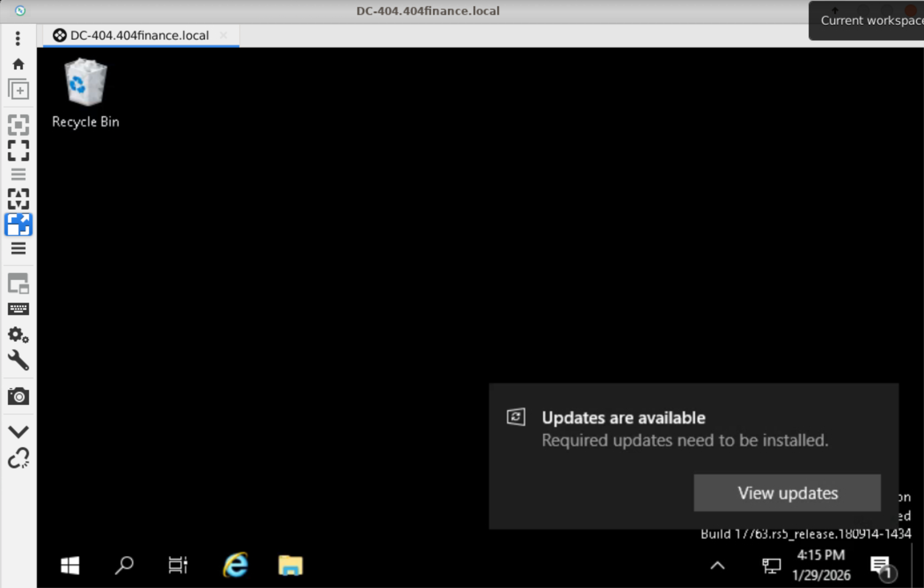Open the Windows Start menu

[x=70, y=565]
